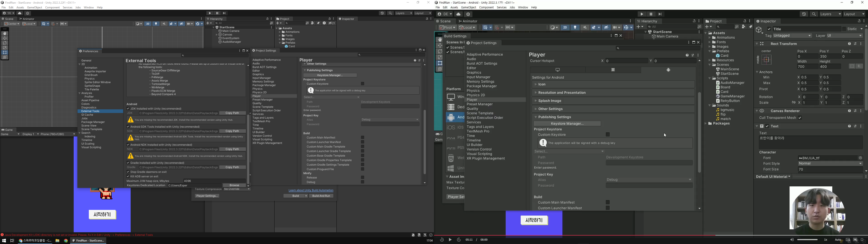
Task: Open cloud services icon in left Unity toolbar
Action: (19, 13)
